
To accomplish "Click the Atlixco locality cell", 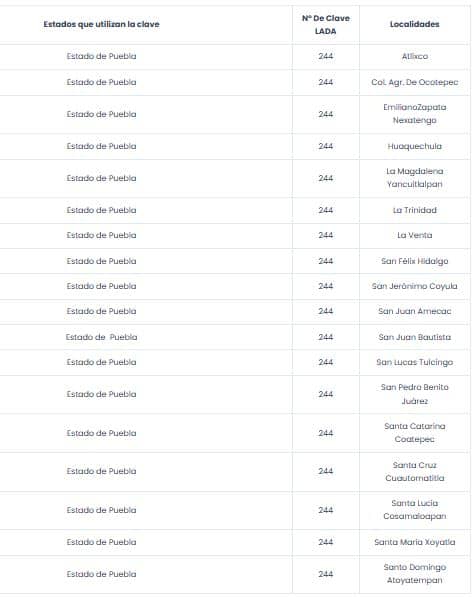I will click(x=415, y=56).
